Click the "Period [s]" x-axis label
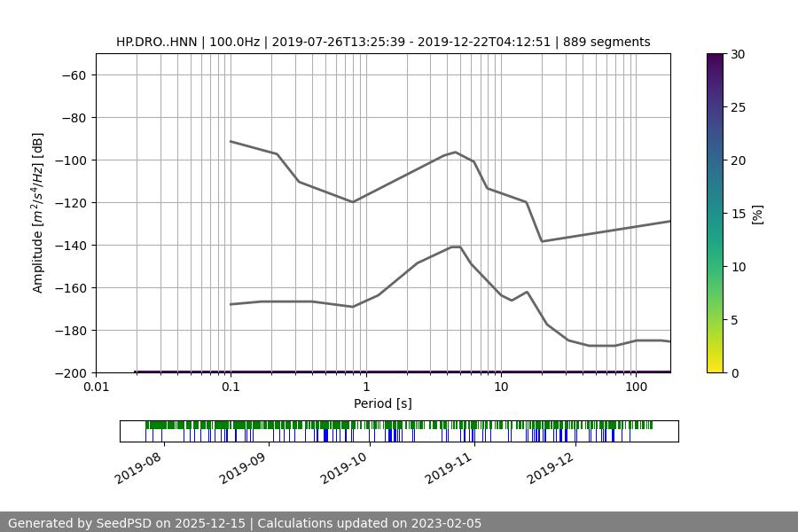This screenshot has width=798, height=532. [x=383, y=403]
